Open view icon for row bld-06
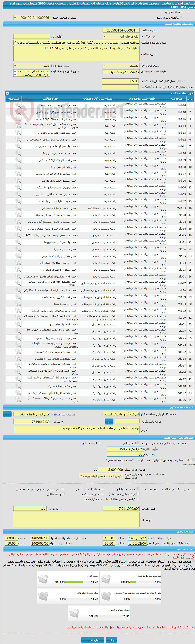Image resolution: width=195 pixels, height=644 pixels. [x=18, y=180]
